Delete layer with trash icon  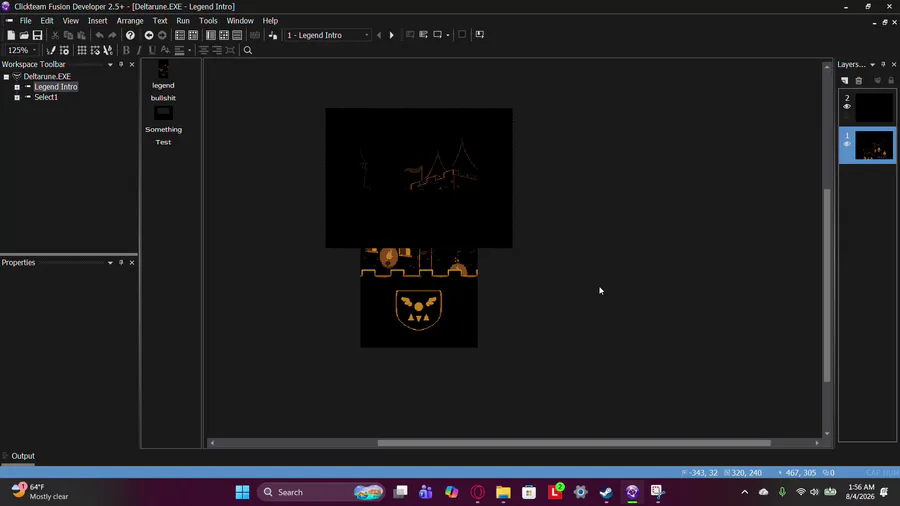[859, 80]
